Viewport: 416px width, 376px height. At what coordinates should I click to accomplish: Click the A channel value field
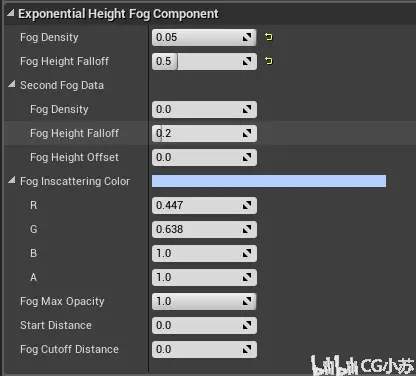pyautogui.click(x=204, y=277)
